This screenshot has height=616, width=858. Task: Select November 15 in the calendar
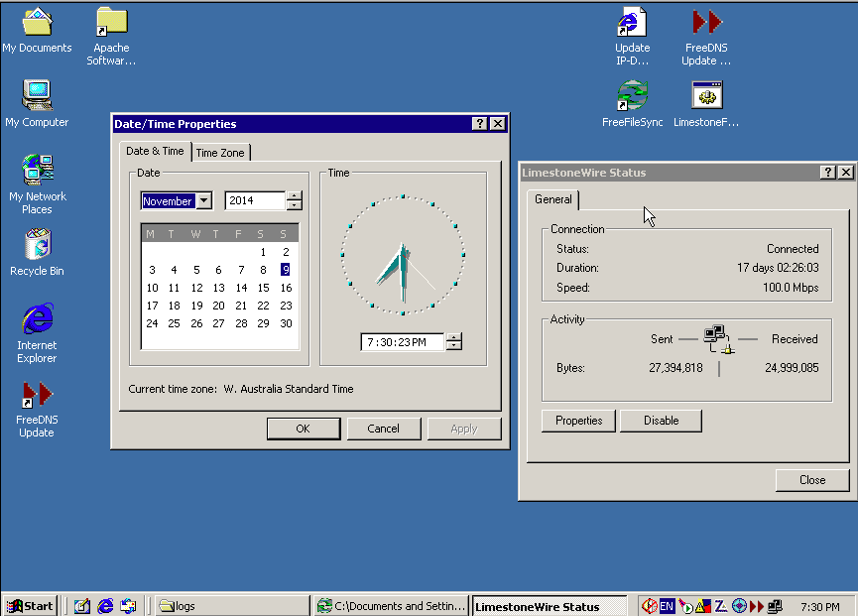coord(263,288)
